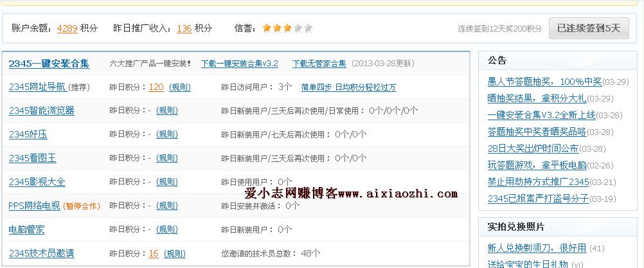Viewport: 644px width, 268px height.
Task: Open announcement 答题抽奖中奖者晒奖品咯
Action: tap(537, 132)
